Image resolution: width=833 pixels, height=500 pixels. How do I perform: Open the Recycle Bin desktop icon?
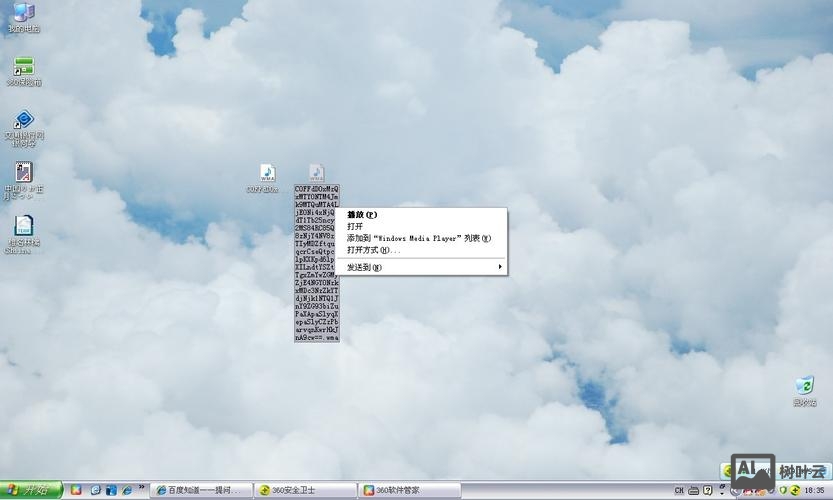click(804, 387)
